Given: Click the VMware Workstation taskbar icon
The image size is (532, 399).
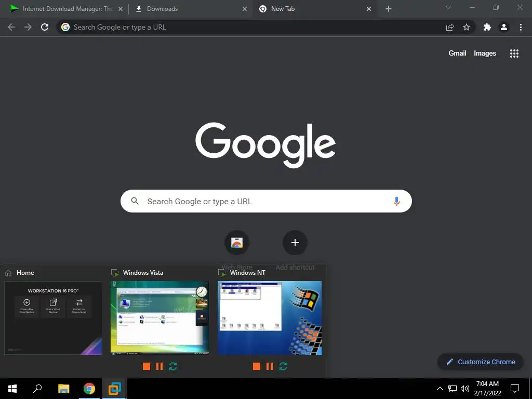Looking at the screenshot, I should click(115, 389).
